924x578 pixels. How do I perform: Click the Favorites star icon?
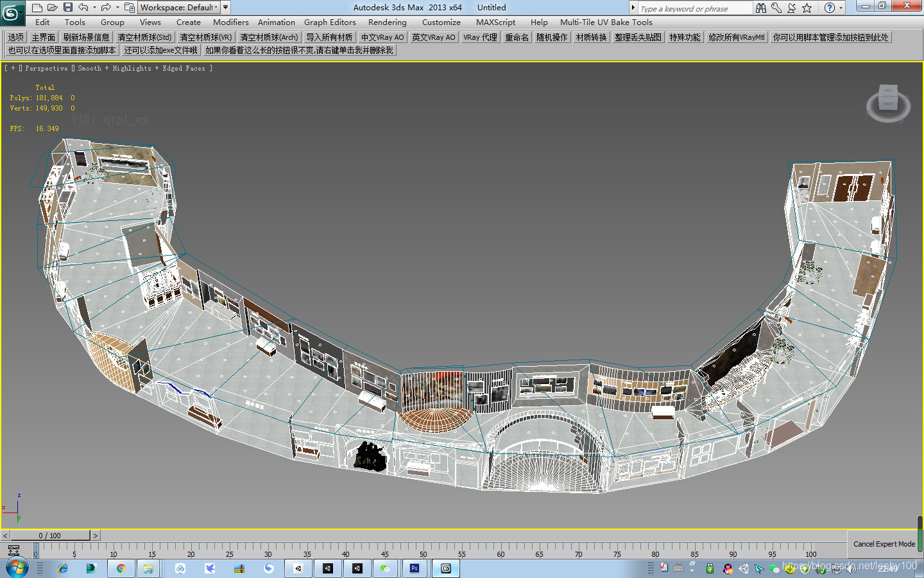pyautogui.click(x=807, y=8)
